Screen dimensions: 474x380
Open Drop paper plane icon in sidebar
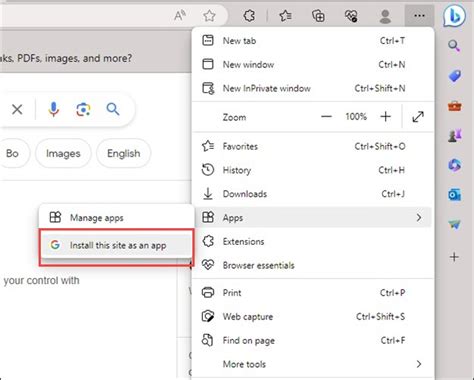point(455,224)
